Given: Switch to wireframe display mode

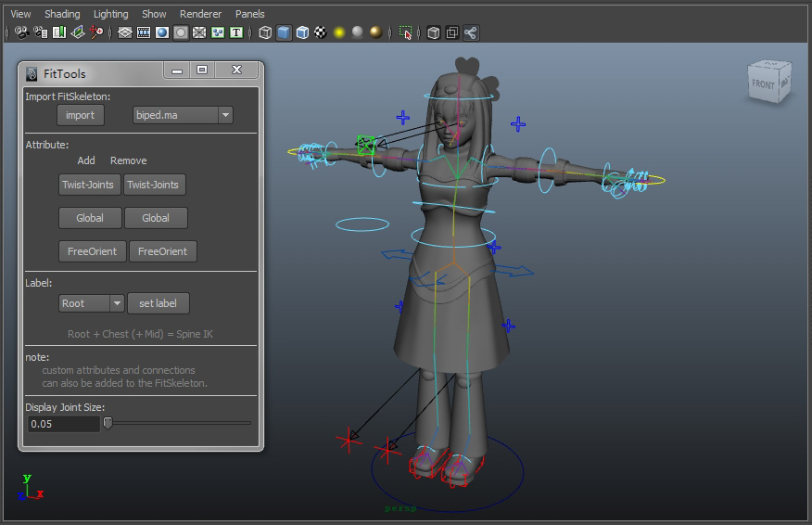Looking at the screenshot, I should point(266,32).
